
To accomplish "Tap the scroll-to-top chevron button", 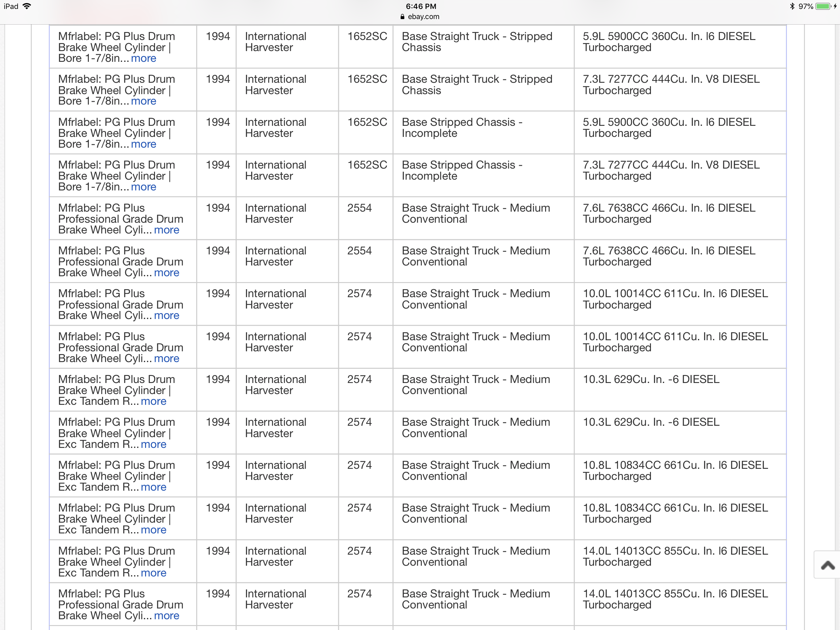I will 827,565.
